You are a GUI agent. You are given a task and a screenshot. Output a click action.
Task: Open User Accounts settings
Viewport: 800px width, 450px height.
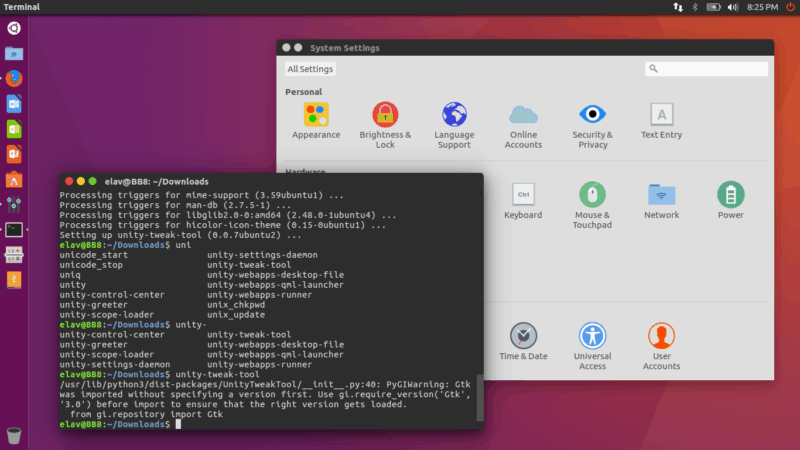(661, 346)
